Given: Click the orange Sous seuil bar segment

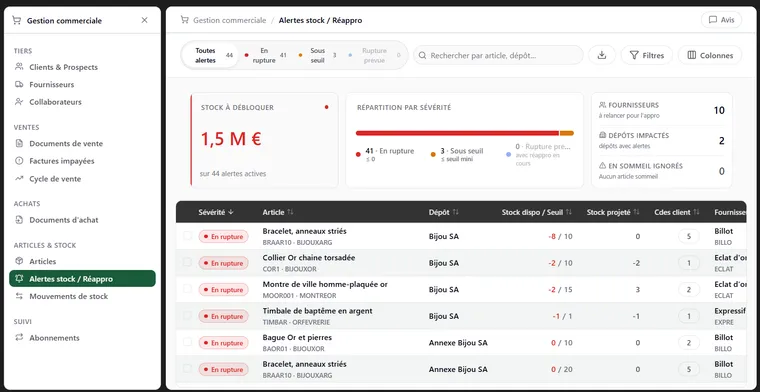Looking at the screenshot, I should (567, 133).
